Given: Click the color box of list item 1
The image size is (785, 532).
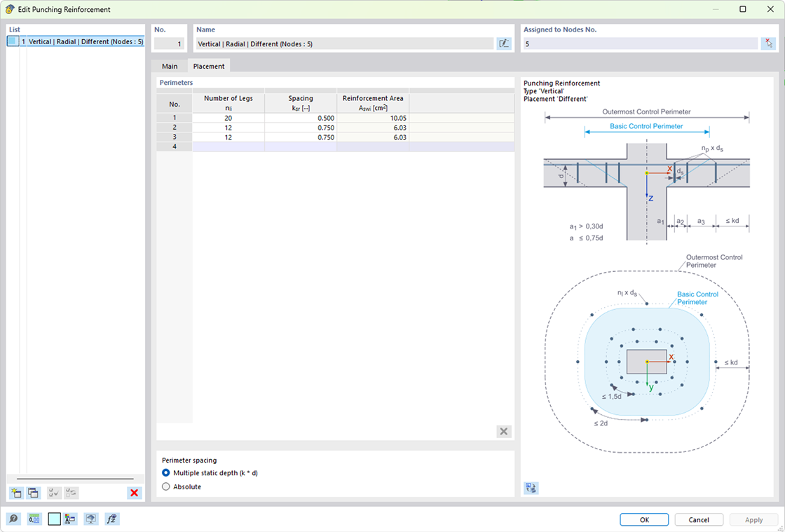Looking at the screenshot, I should (x=12, y=41).
